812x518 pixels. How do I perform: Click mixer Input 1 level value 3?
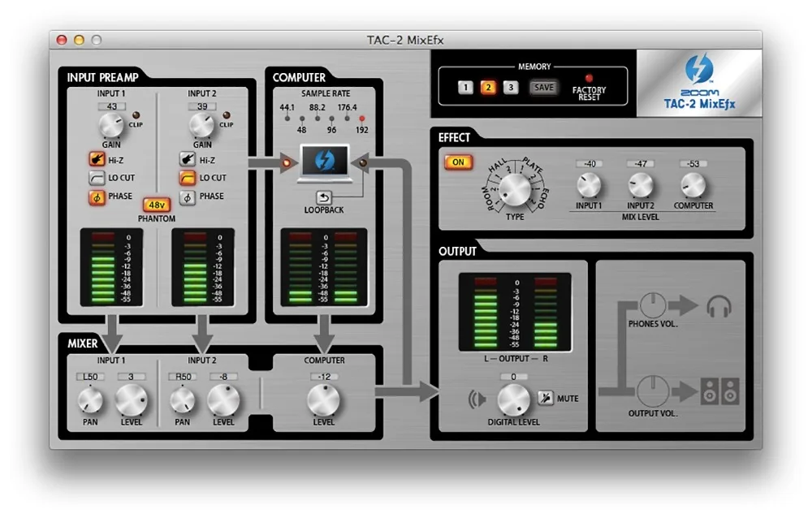coord(131,377)
